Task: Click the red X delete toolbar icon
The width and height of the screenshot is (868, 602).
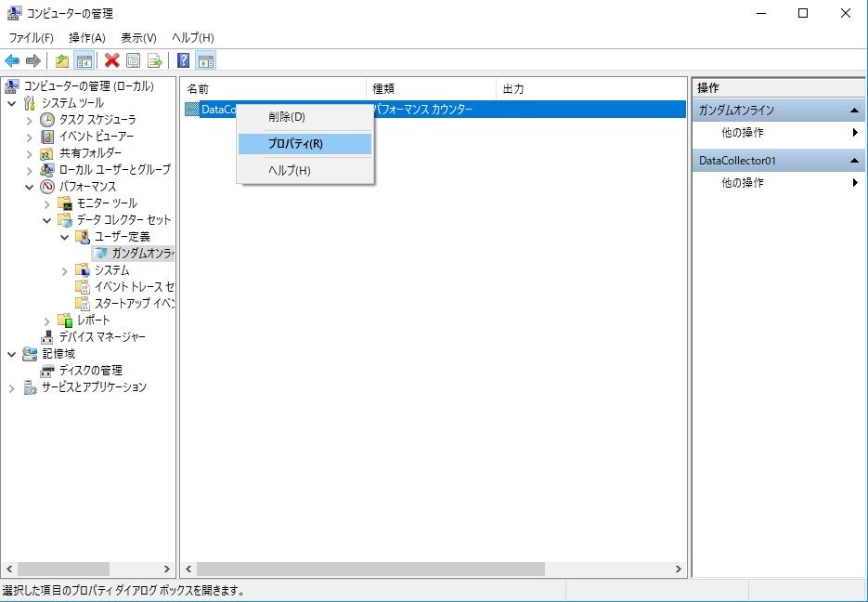Action: (111, 61)
